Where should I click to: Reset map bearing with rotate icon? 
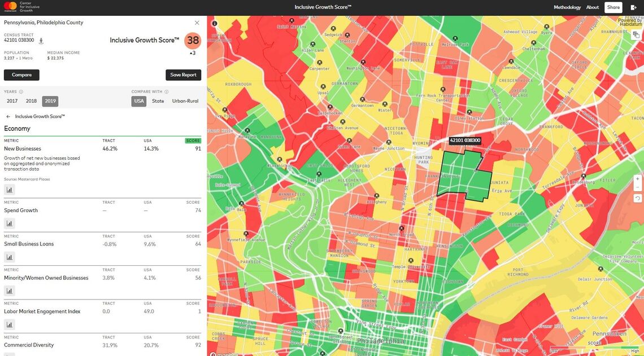click(637, 198)
